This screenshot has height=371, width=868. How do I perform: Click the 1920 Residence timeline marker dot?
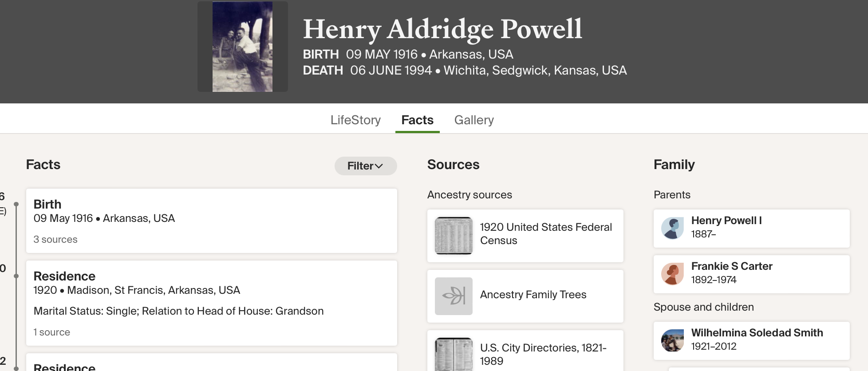(x=16, y=276)
